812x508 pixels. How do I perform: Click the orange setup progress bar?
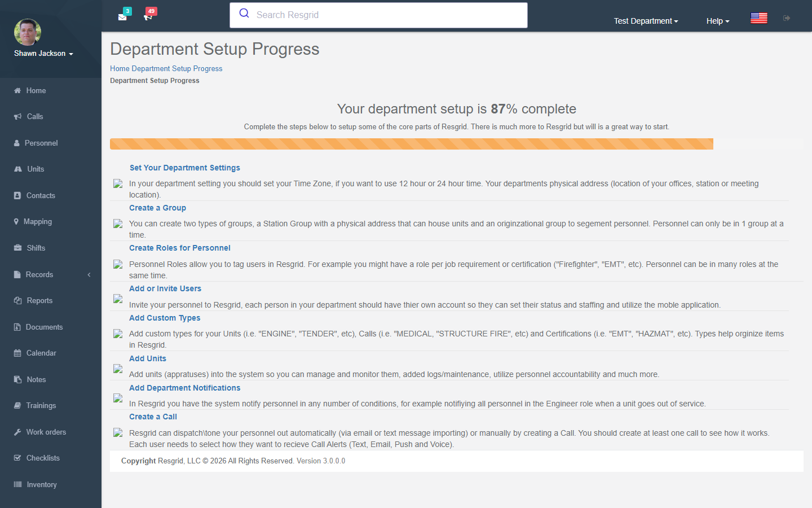(412, 144)
